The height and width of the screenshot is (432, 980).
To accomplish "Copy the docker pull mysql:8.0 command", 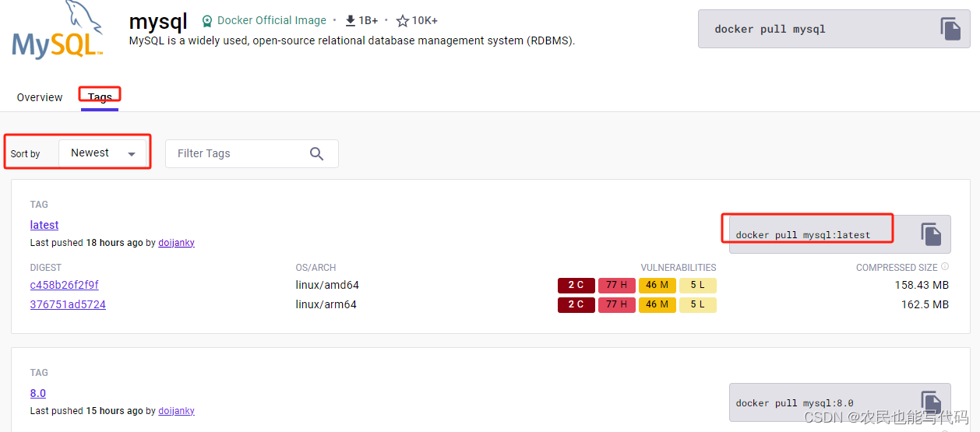I will point(931,402).
